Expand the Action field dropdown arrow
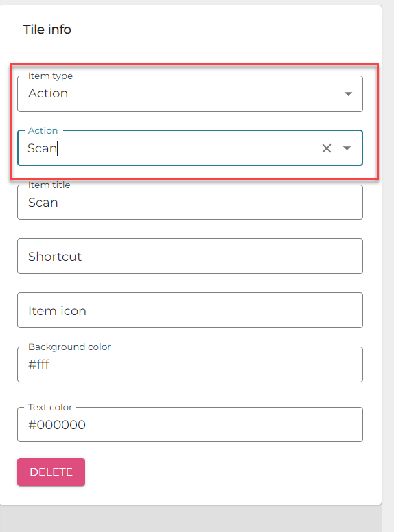Viewport: 394px width, 532px height. [x=347, y=148]
